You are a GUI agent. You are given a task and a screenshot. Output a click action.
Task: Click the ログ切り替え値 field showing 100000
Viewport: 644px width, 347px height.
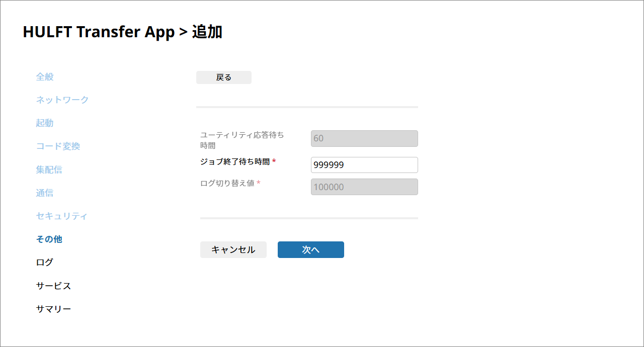364,187
